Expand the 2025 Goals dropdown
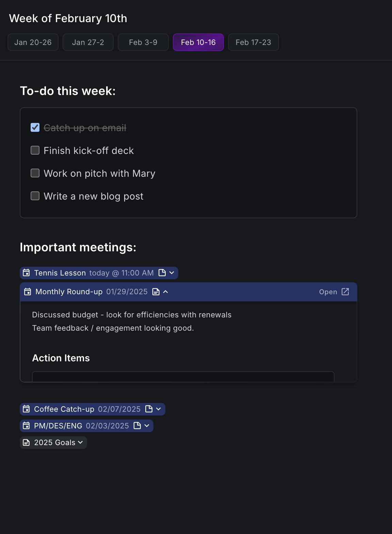The width and height of the screenshot is (392, 534). tap(80, 442)
